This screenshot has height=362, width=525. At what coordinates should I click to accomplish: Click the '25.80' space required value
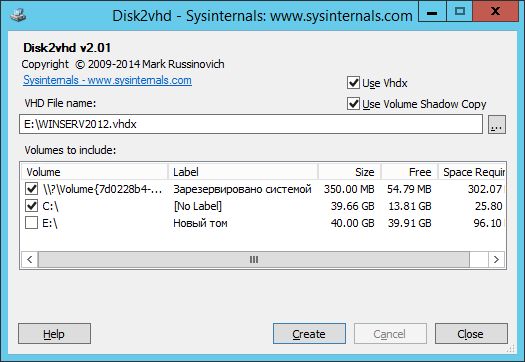[489, 206]
